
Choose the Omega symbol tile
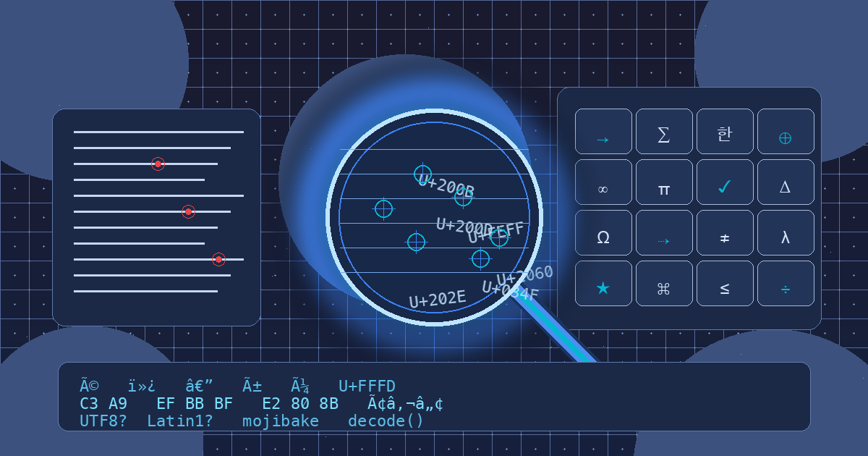click(x=603, y=233)
